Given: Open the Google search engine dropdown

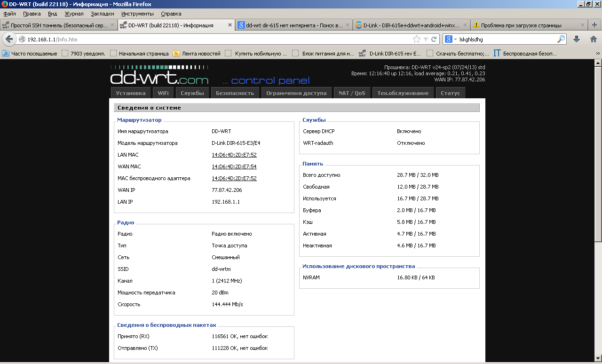Looking at the screenshot, I should coord(451,40).
